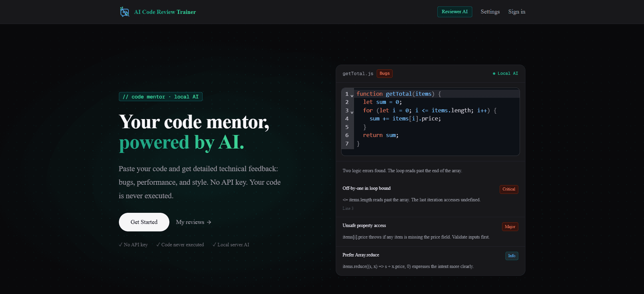The width and height of the screenshot is (644, 294).
Task: Click the arrow icon next to My reviews
Action: [209, 222]
